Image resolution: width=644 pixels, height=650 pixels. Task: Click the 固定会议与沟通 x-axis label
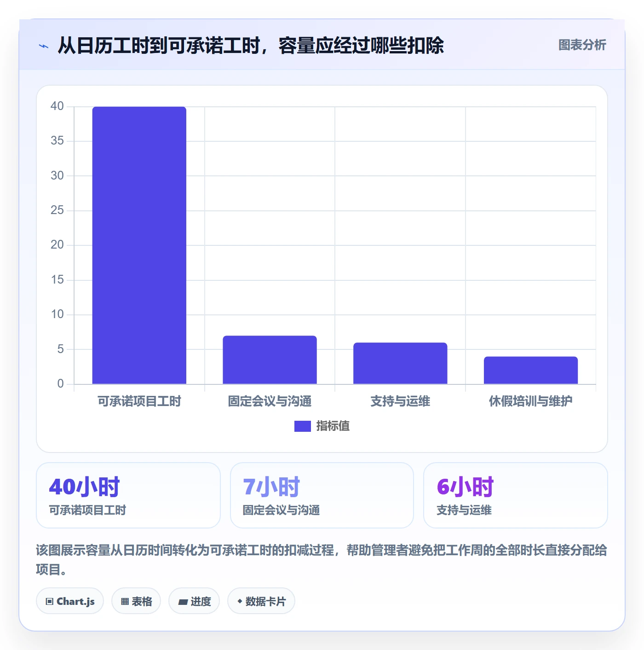[270, 401]
